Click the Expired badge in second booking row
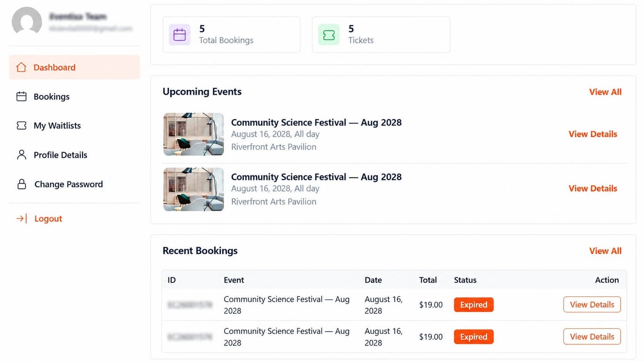This screenshot has height=362, width=644. (474, 337)
